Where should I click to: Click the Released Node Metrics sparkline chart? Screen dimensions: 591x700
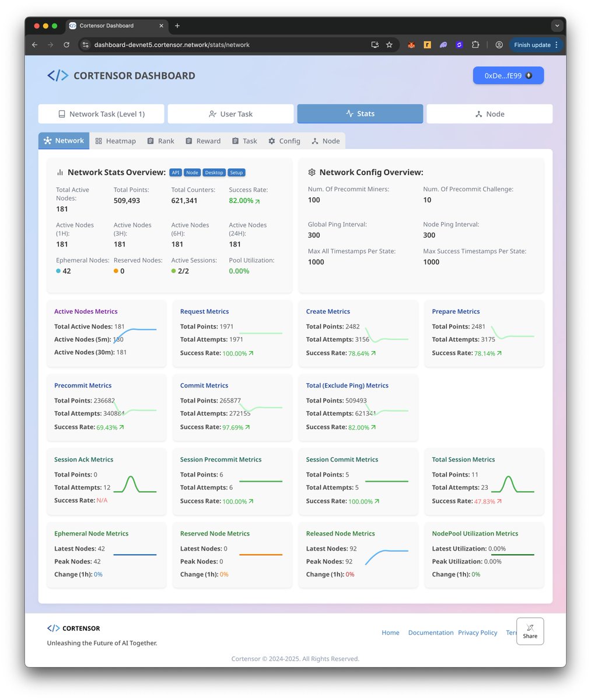click(387, 557)
